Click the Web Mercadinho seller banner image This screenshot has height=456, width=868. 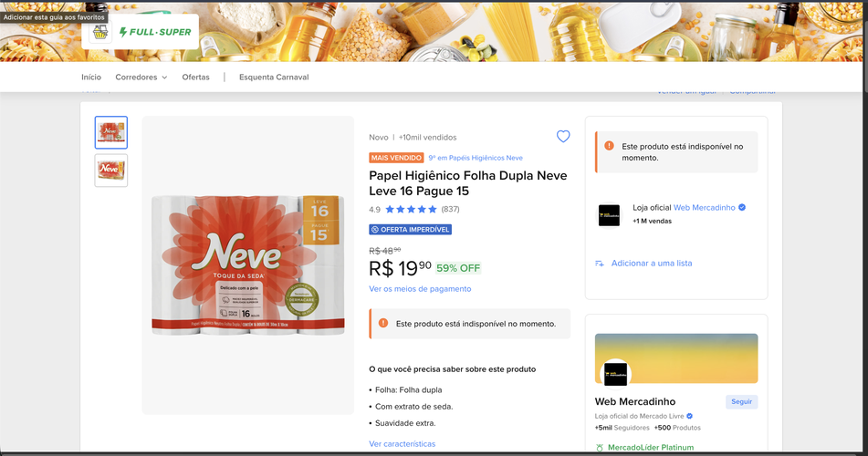(x=676, y=358)
